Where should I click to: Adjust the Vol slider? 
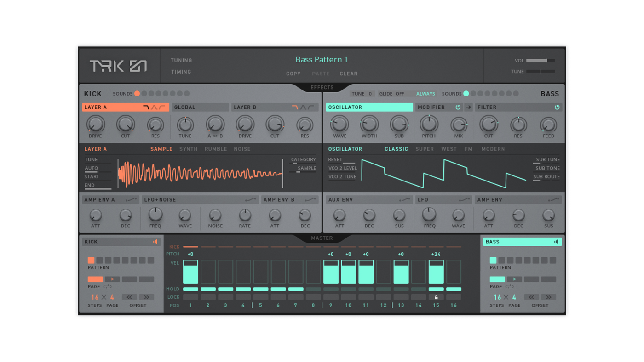tap(540, 60)
